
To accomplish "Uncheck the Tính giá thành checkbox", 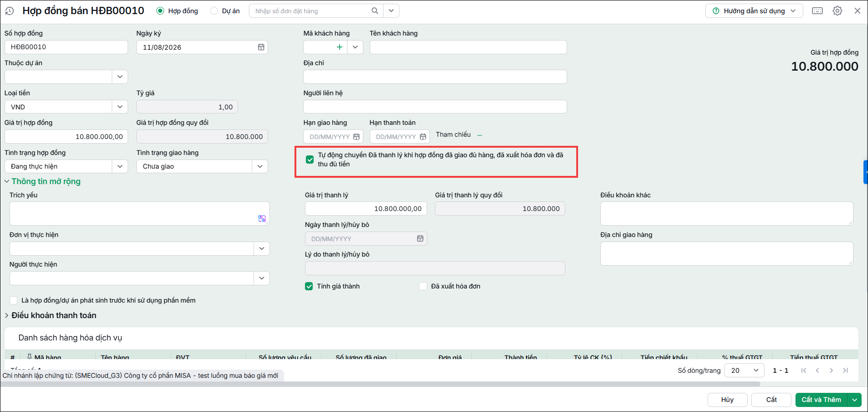I will [x=309, y=286].
